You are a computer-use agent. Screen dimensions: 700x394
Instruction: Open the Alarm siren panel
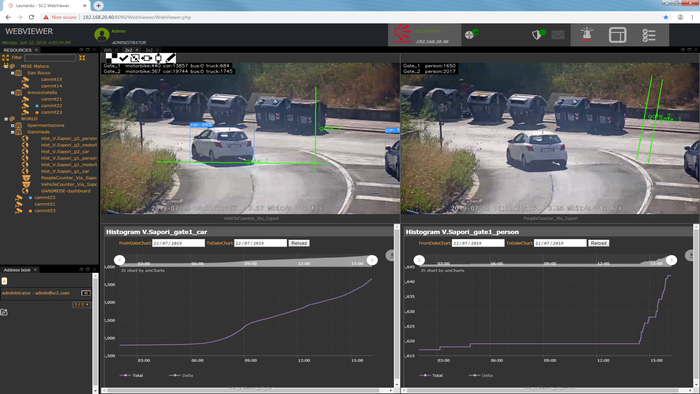(x=587, y=35)
